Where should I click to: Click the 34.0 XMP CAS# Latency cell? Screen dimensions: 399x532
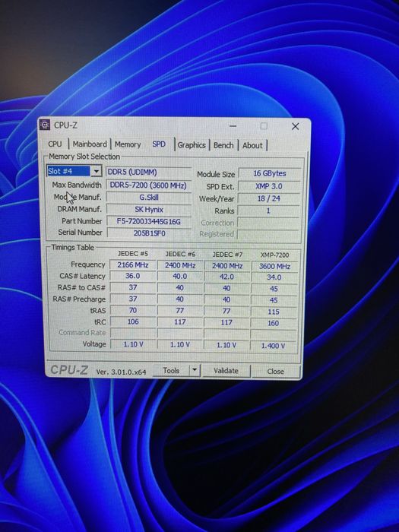(x=274, y=277)
